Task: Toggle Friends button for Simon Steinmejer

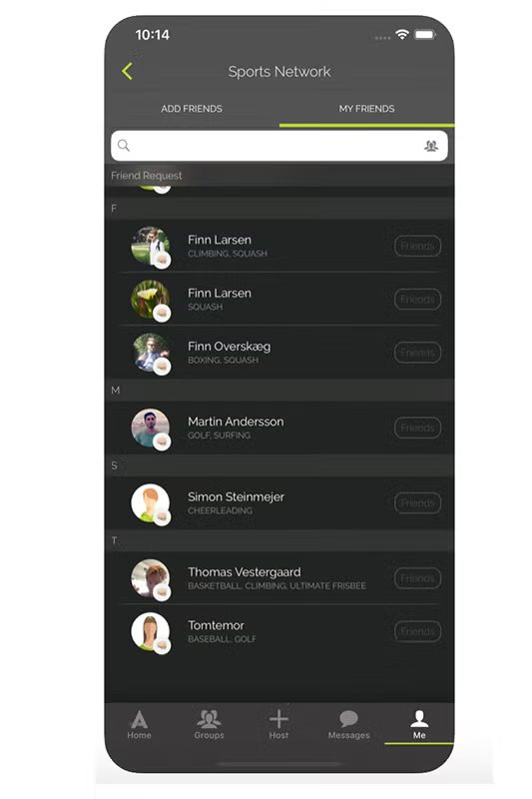Action: click(x=417, y=503)
